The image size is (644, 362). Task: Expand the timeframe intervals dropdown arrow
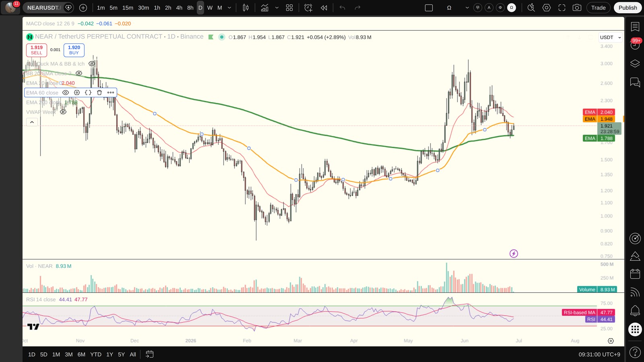tap(229, 8)
